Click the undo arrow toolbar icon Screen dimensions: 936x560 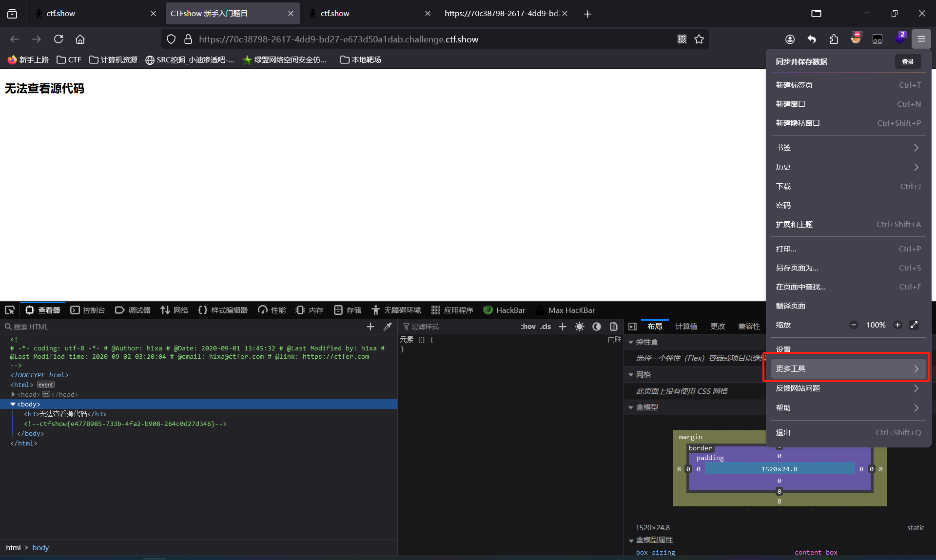812,39
